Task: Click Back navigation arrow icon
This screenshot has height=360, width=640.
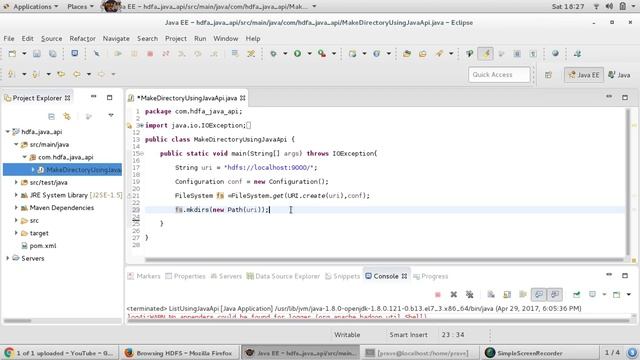Action: tap(77, 74)
